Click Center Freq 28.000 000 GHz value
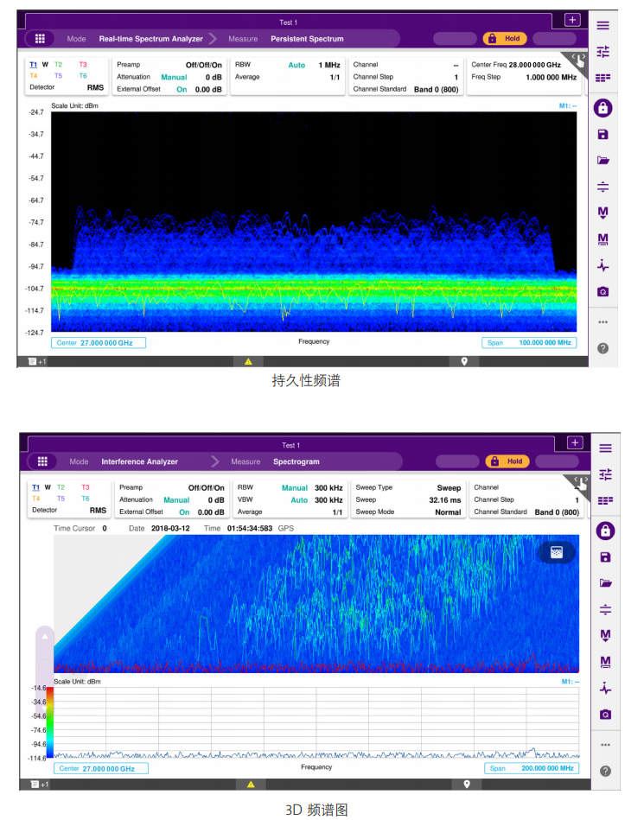This screenshot has height=820, width=644. click(x=535, y=65)
